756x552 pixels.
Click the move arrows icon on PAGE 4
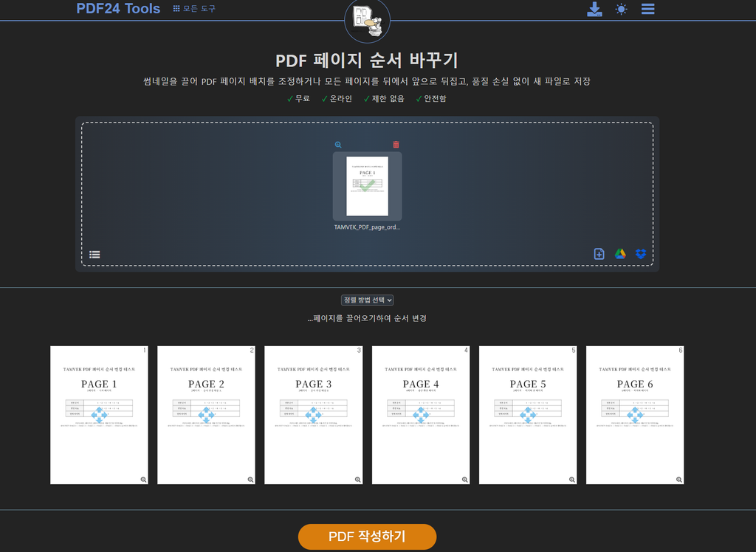[x=421, y=415]
